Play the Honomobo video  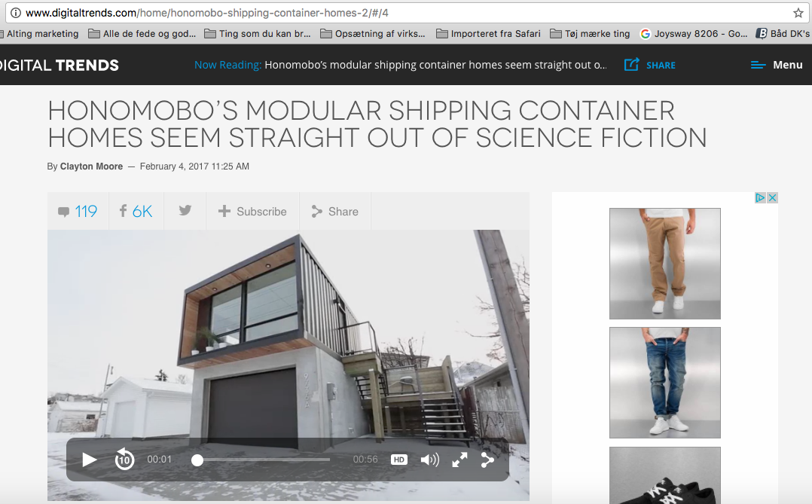(90, 460)
